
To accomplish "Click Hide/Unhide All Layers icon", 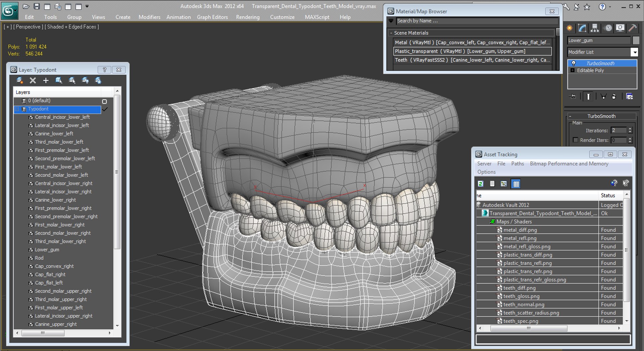I will tap(85, 80).
